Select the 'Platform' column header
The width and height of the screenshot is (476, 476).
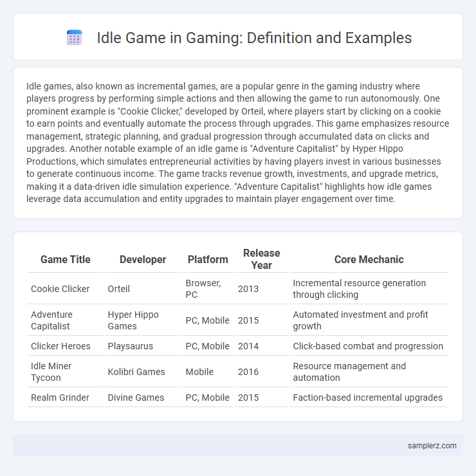208,260
